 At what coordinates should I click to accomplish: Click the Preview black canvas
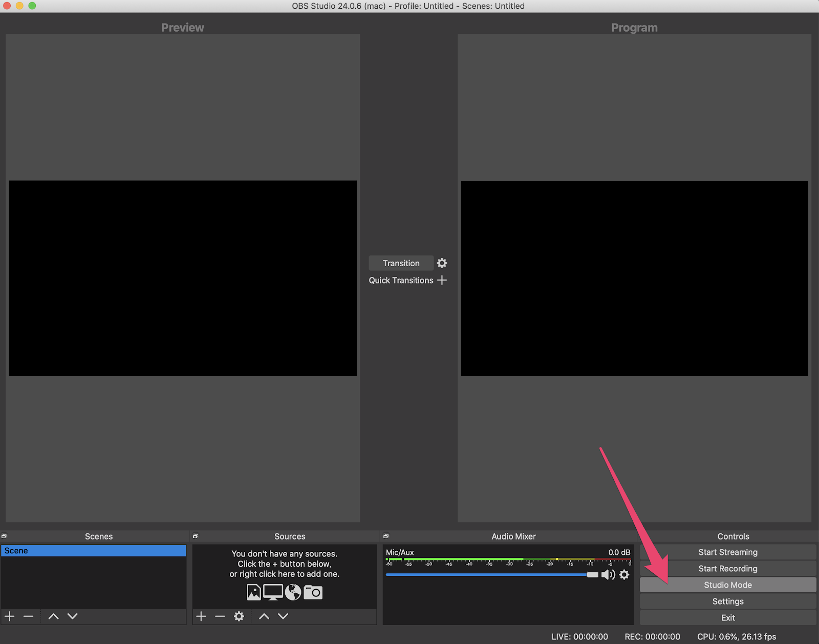(183, 278)
